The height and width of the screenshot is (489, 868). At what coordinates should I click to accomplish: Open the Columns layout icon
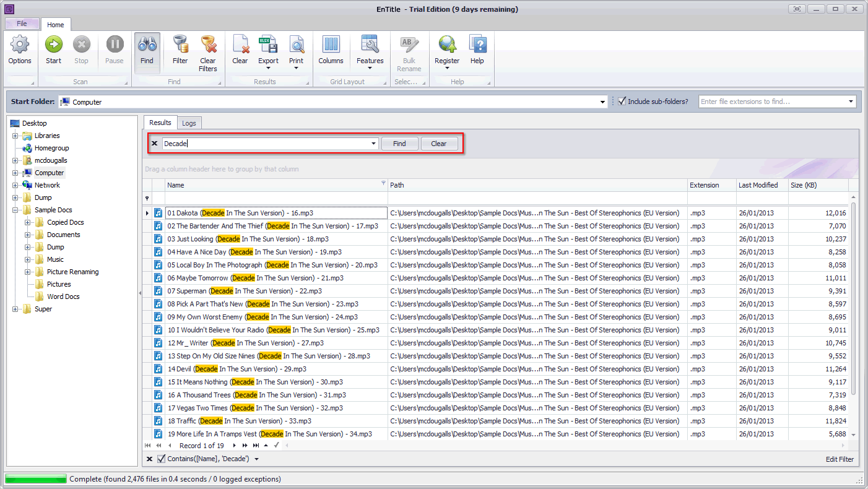pos(331,45)
